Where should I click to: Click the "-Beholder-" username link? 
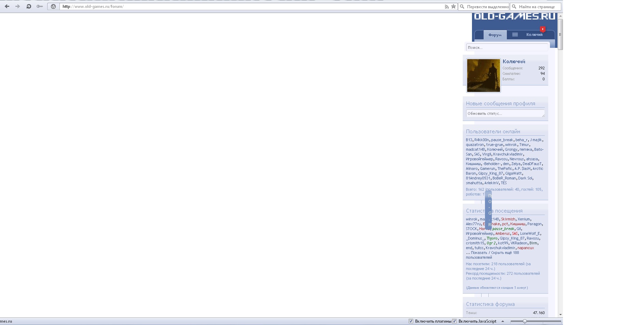point(492,164)
